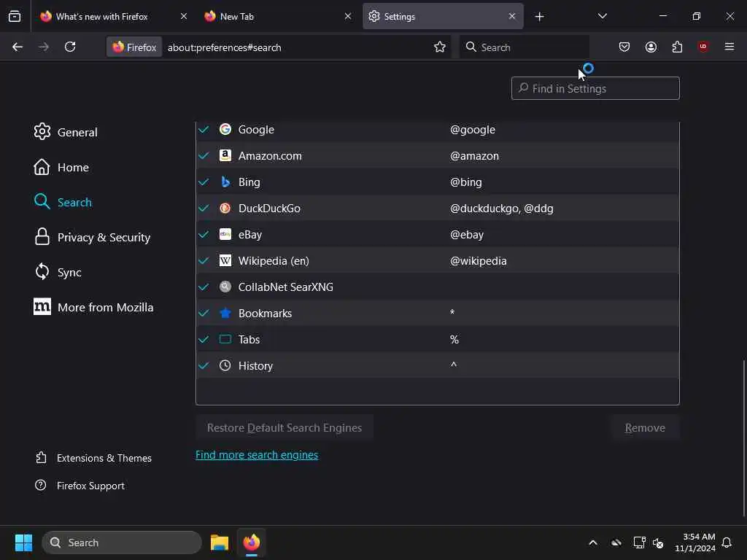Click the Google search engine icon
747x560 pixels.
(x=225, y=129)
